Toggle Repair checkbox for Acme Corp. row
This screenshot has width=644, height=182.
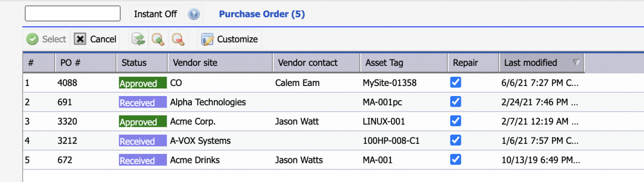pyautogui.click(x=455, y=121)
